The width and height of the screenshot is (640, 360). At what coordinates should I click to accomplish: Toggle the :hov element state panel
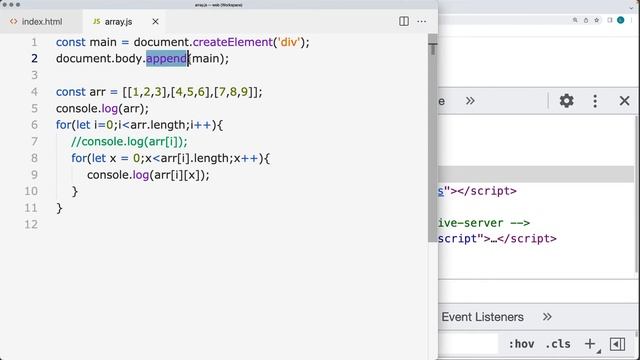coord(521,344)
